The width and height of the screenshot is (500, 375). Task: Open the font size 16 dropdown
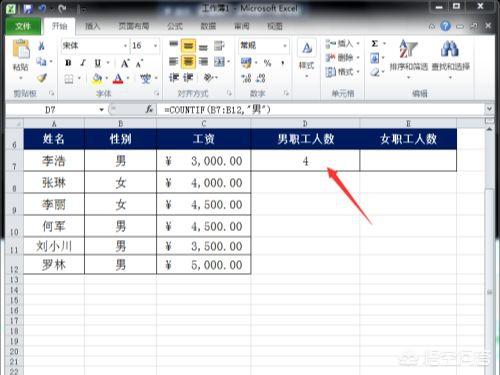point(156,46)
